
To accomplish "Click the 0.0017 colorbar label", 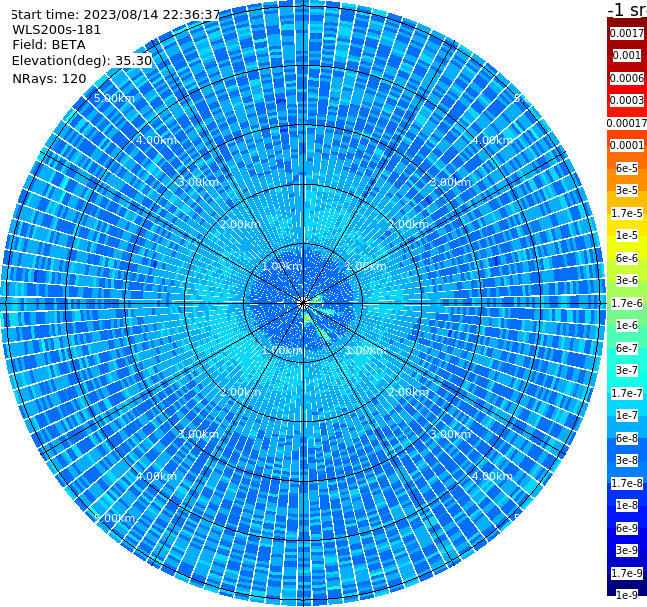I will tap(627, 33).
